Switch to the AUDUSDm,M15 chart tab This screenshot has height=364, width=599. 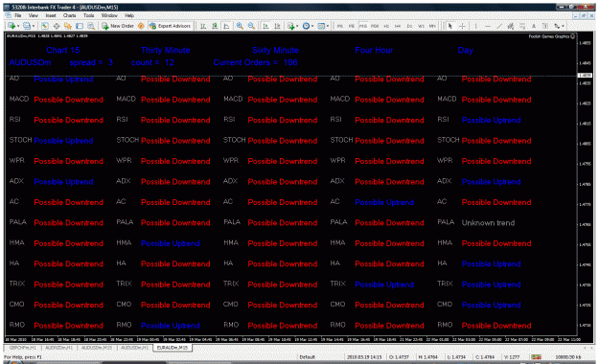tap(97, 348)
